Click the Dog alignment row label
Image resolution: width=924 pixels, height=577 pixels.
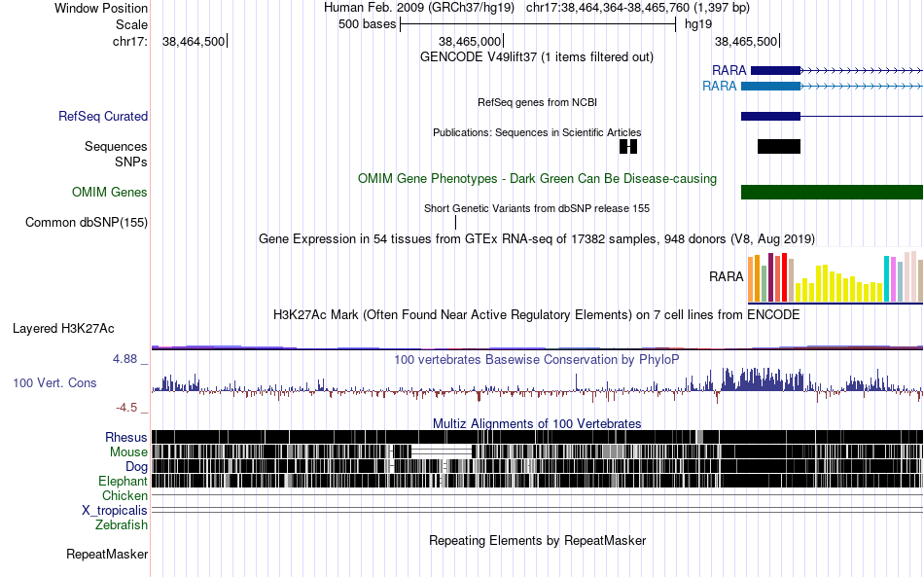[137, 467]
